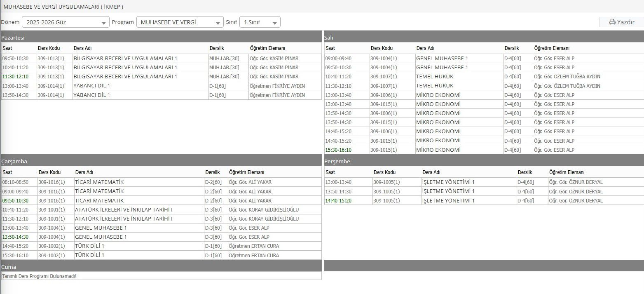The image size is (644, 294).
Task: Select the 2025-2026 Güz term field
Action: pos(66,22)
